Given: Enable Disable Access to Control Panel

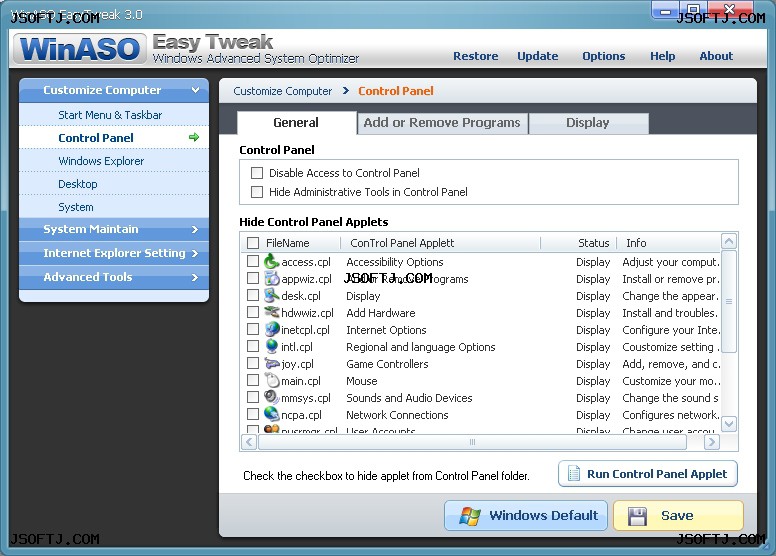Looking at the screenshot, I should 257,173.
